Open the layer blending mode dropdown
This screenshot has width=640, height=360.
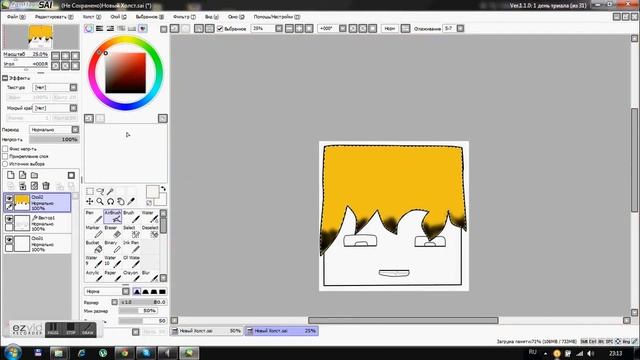(x=75, y=129)
